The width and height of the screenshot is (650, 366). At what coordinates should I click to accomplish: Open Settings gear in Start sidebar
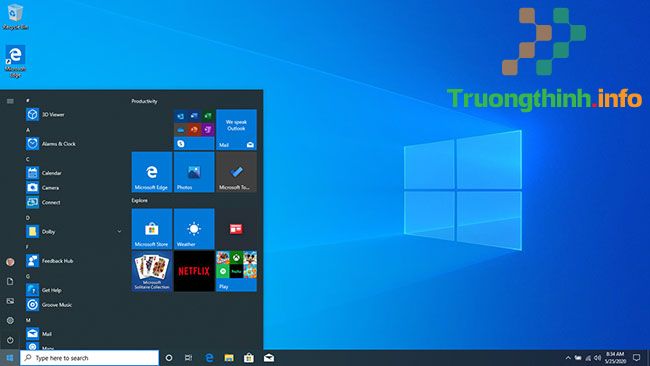click(x=10, y=320)
